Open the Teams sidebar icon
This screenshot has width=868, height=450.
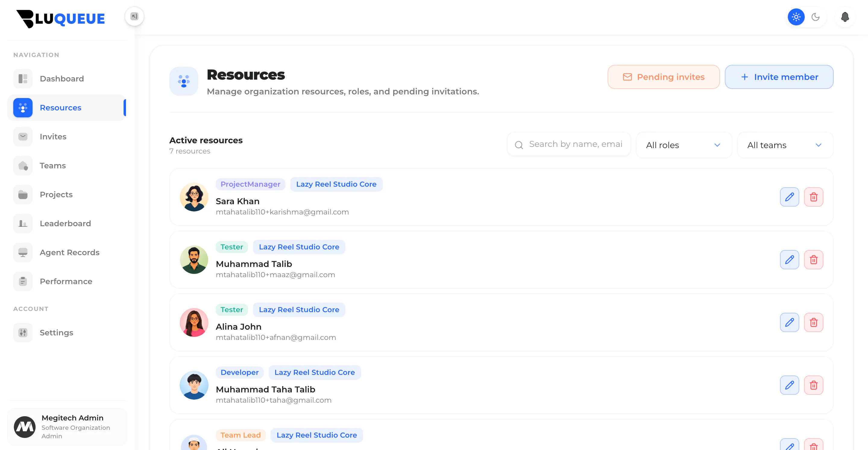point(23,166)
